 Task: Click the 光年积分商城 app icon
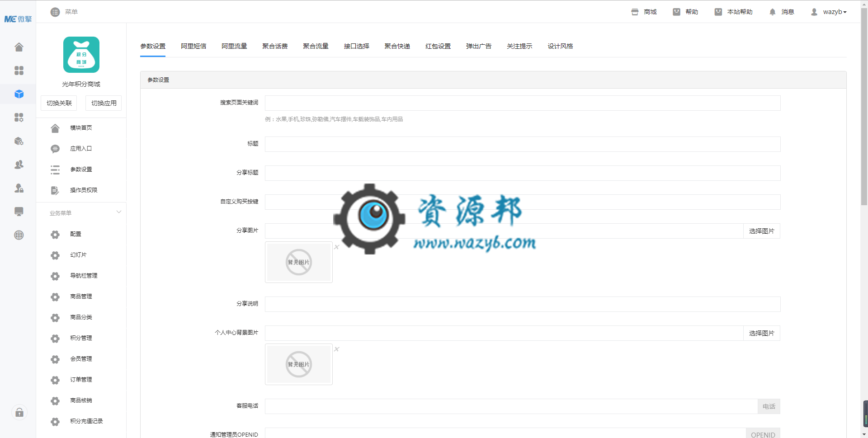[x=81, y=55]
